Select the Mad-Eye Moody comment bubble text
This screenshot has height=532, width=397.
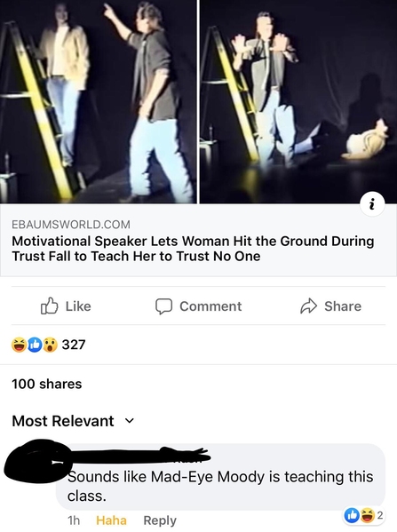pos(220,486)
